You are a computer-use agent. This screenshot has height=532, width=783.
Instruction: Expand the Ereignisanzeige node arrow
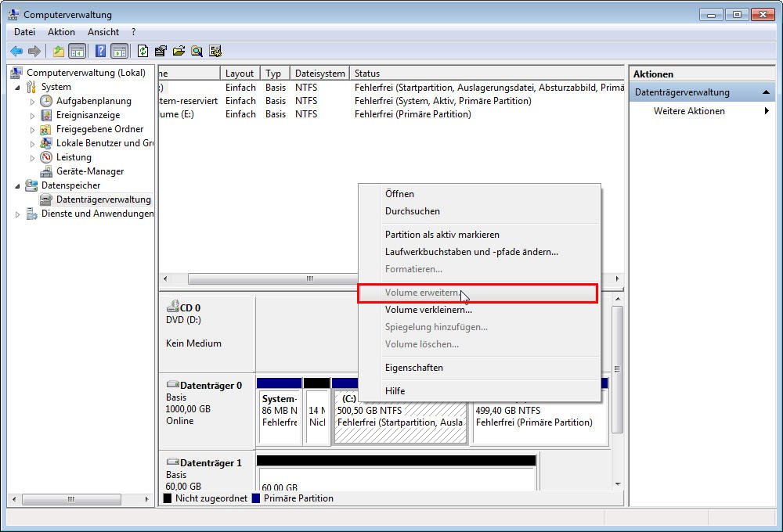pyautogui.click(x=32, y=116)
